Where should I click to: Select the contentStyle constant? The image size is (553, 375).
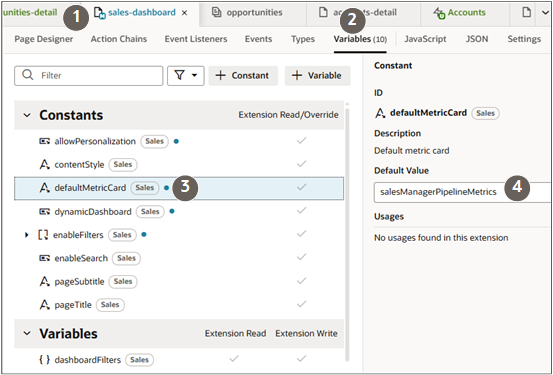79,165
